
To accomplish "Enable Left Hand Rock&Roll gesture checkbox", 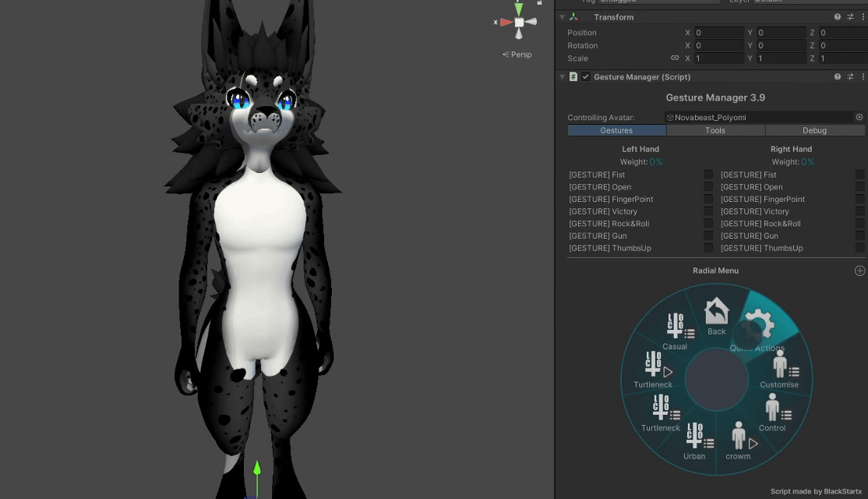I will click(708, 223).
